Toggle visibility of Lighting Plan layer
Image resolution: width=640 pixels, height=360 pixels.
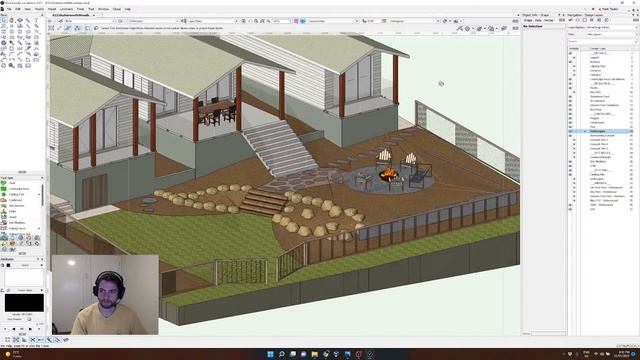coord(574,66)
